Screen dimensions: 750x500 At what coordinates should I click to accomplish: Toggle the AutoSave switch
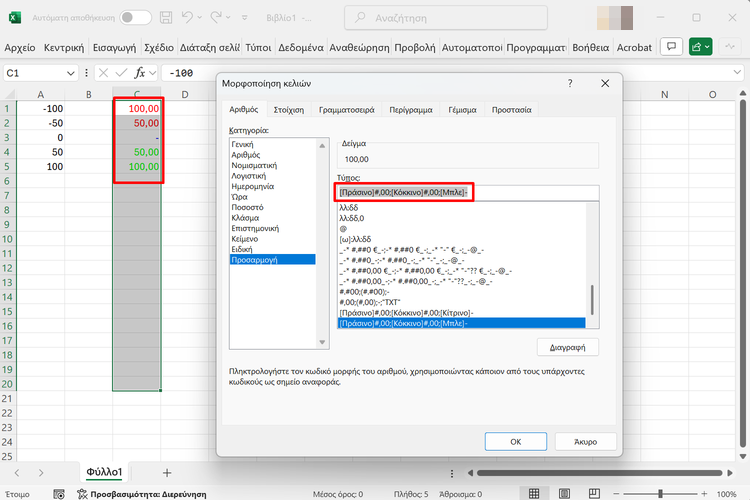[135, 18]
